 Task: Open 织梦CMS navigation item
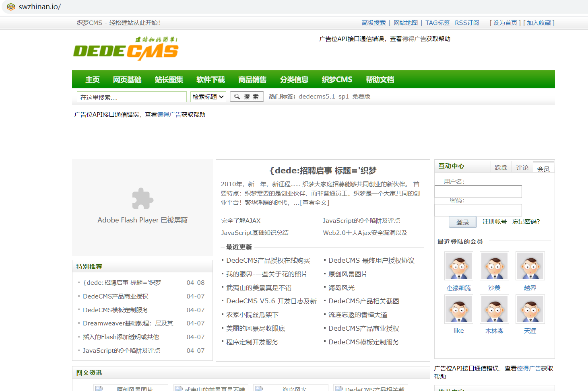click(x=337, y=80)
